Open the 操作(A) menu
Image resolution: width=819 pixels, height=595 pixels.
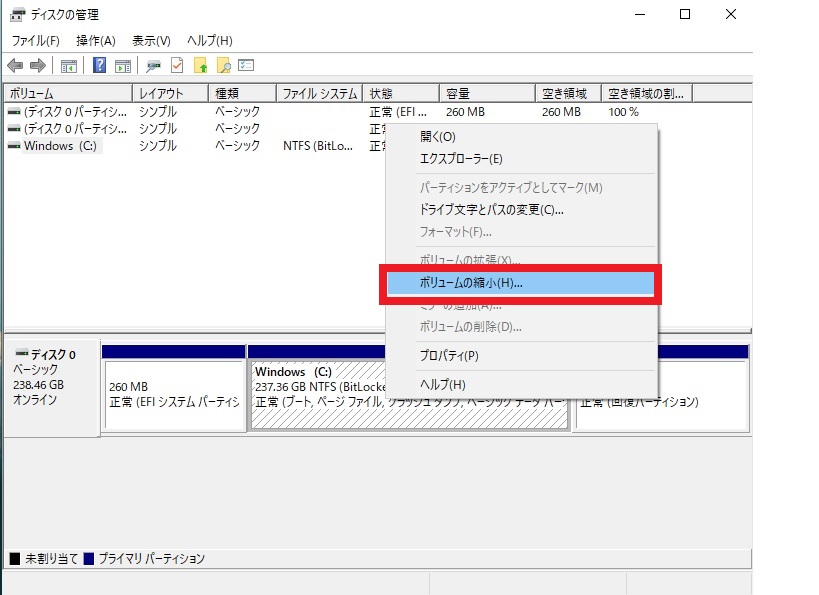pyautogui.click(x=96, y=40)
